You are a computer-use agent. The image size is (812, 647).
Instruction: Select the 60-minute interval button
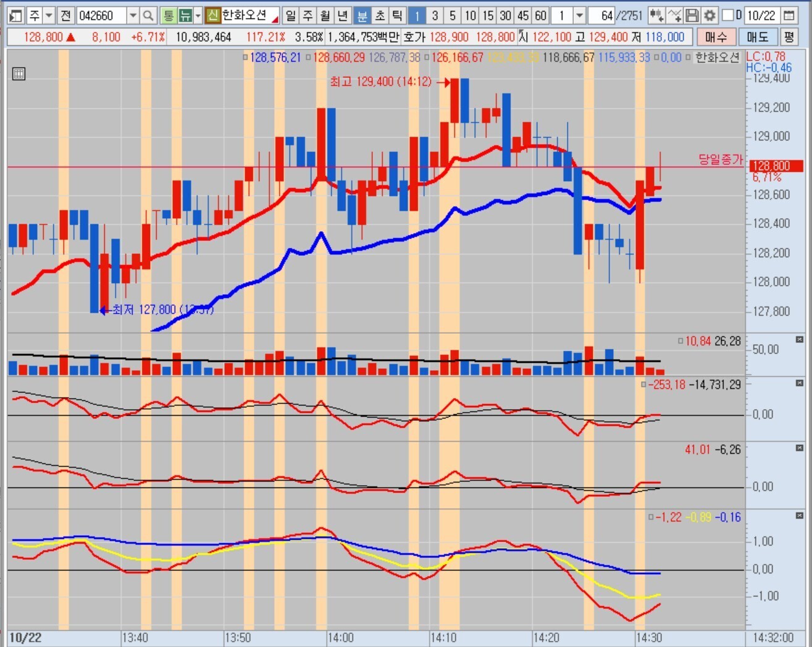pyautogui.click(x=541, y=15)
